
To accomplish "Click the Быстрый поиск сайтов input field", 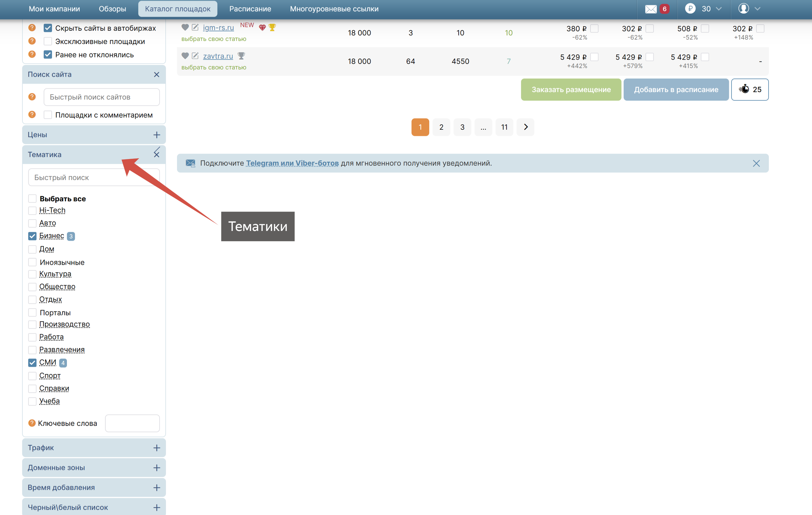I will [x=101, y=97].
